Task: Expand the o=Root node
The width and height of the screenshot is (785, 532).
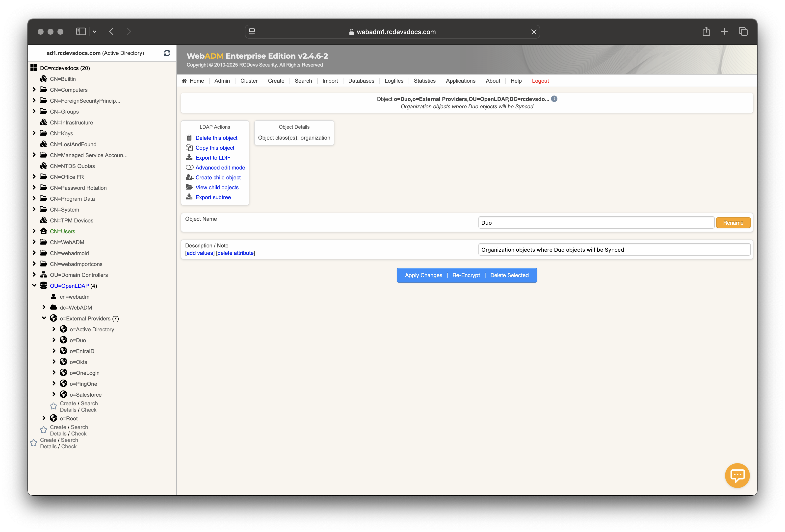Action: click(x=44, y=418)
